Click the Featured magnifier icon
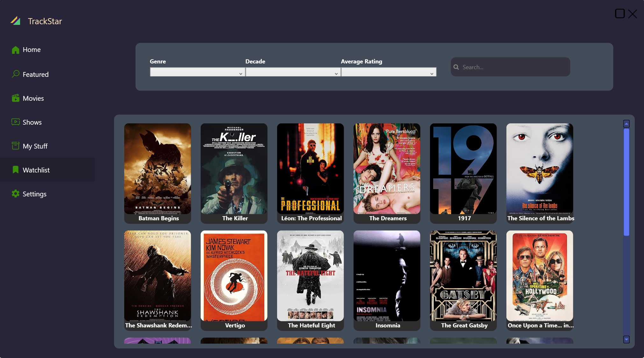 [x=15, y=74]
